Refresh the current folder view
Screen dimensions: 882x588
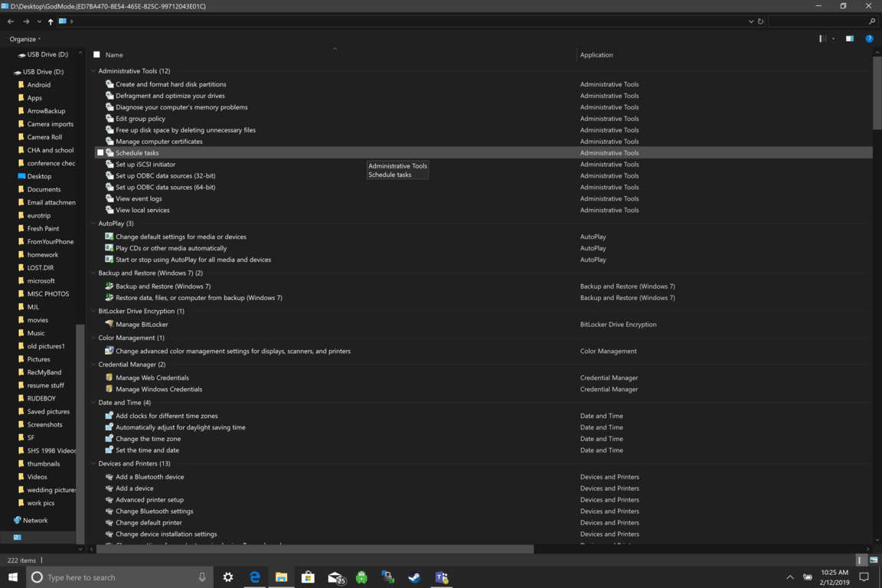coord(760,21)
